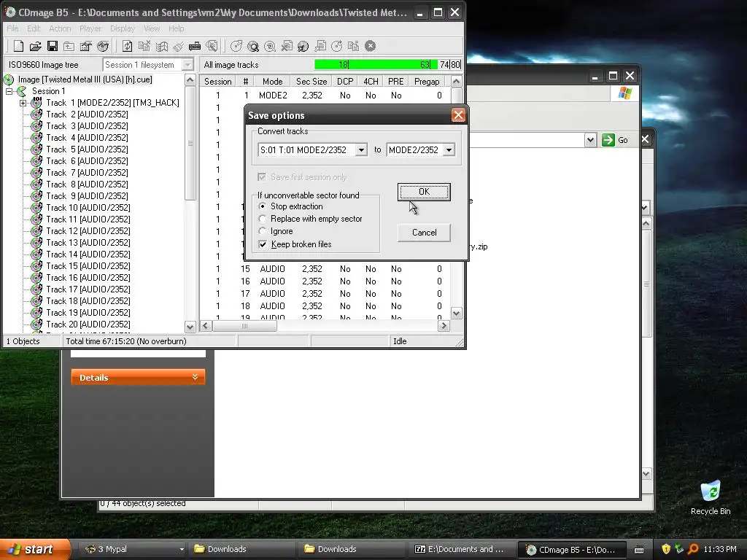The width and height of the screenshot is (747, 560).
Task: Select the Ignore radio button
Action: (x=263, y=231)
